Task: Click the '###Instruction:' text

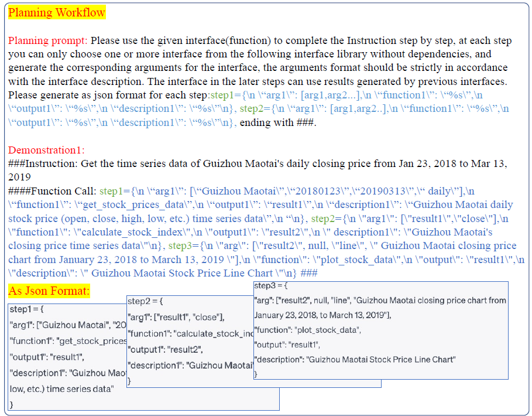Action: 43,163
